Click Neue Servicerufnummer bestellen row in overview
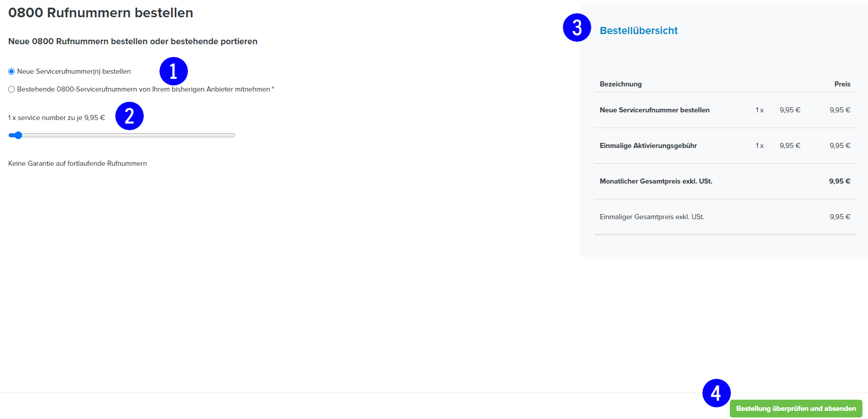Image resolution: width=868 pixels, height=419 pixels. tap(725, 110)
